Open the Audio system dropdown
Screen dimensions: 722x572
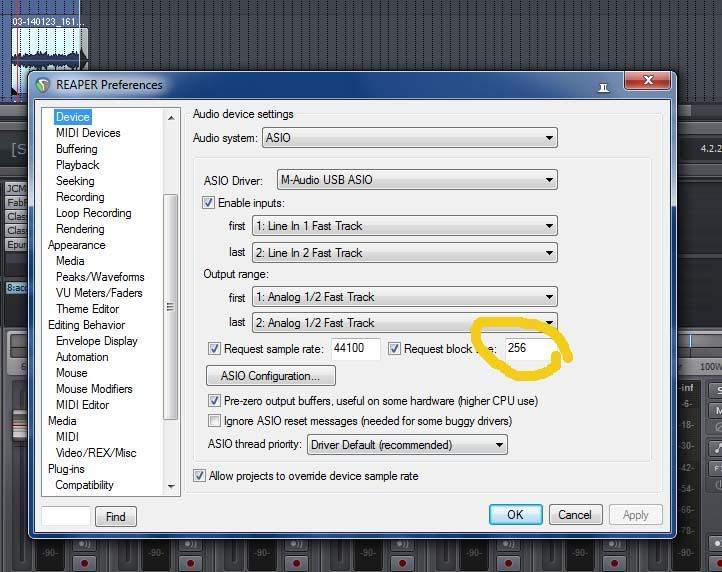410,138
